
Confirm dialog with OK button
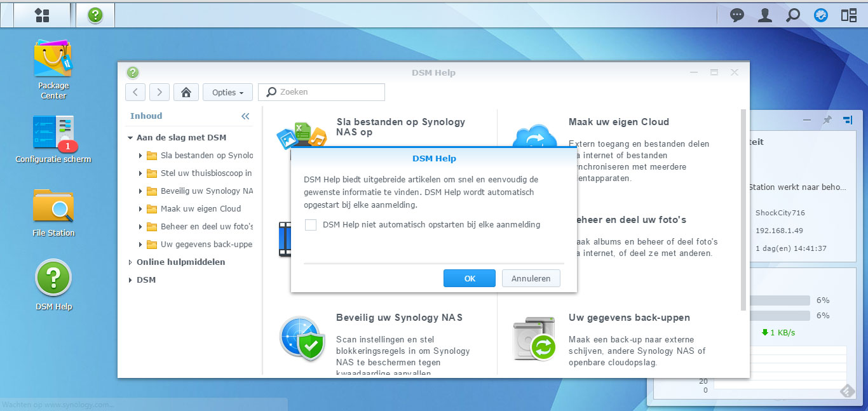click(x=470, y=278)
